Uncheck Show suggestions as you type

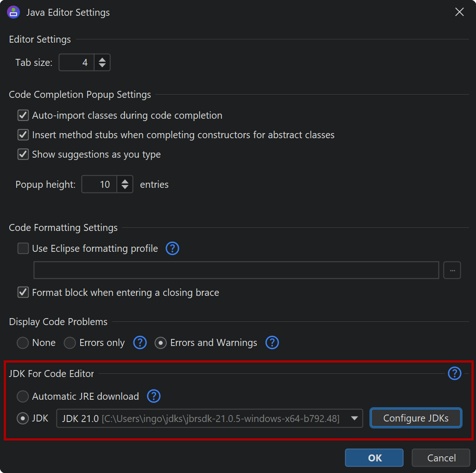[23, 154]
